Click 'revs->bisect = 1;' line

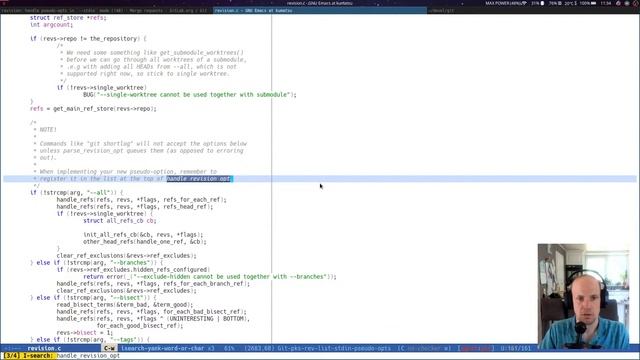[84, 332]
